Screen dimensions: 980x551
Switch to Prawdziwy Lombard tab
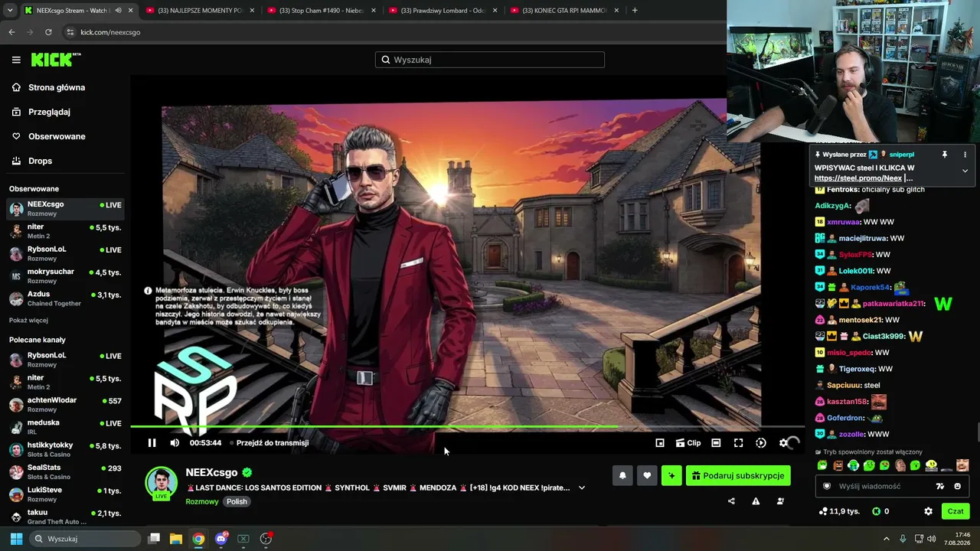coord(443,11)
